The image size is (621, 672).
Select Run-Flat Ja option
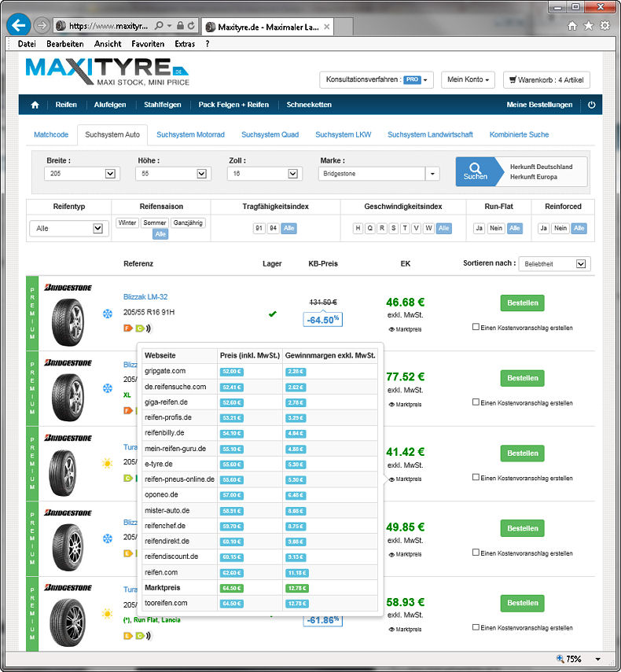pos(479,228)
